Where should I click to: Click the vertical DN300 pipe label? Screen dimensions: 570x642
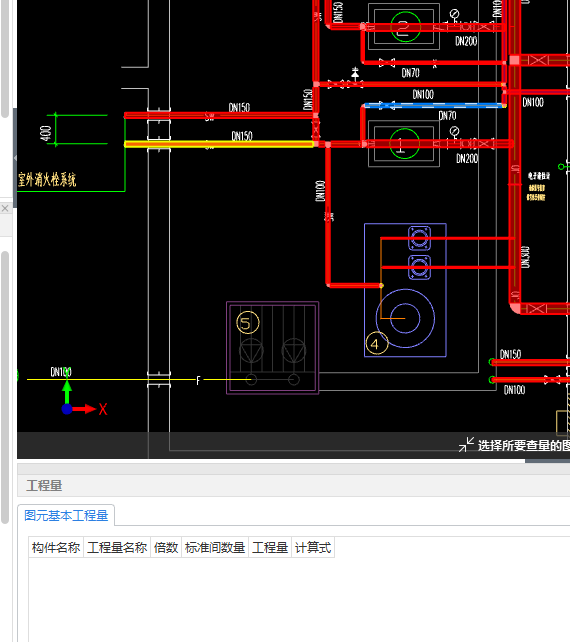coord(525,257)
